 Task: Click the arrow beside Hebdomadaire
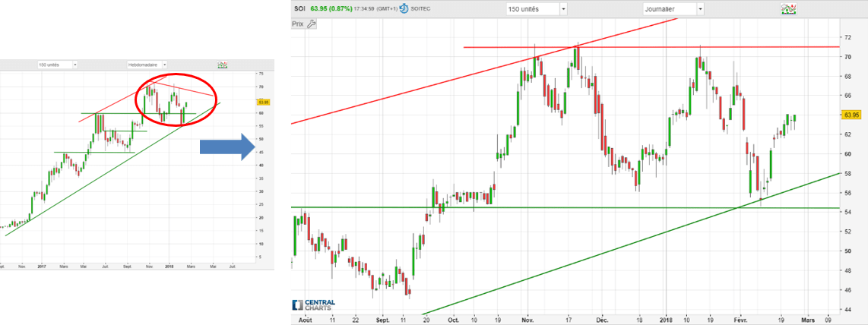point(164,65)
